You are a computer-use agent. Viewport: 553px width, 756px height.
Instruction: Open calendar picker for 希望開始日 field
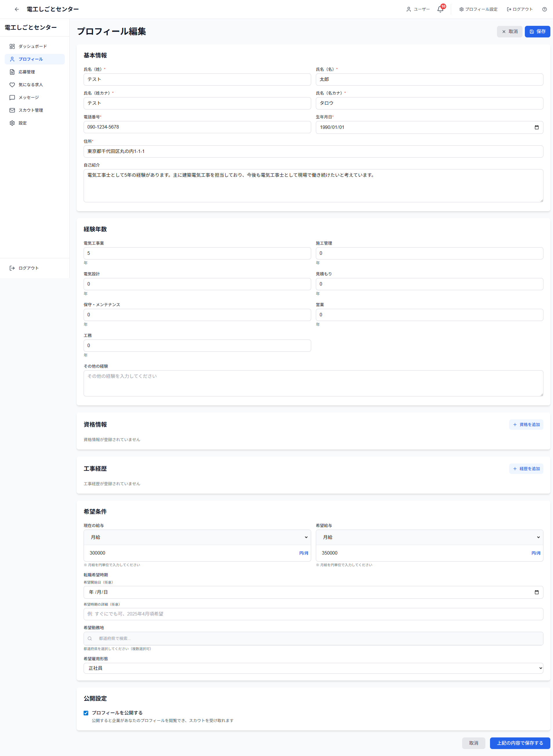point(536,592)
